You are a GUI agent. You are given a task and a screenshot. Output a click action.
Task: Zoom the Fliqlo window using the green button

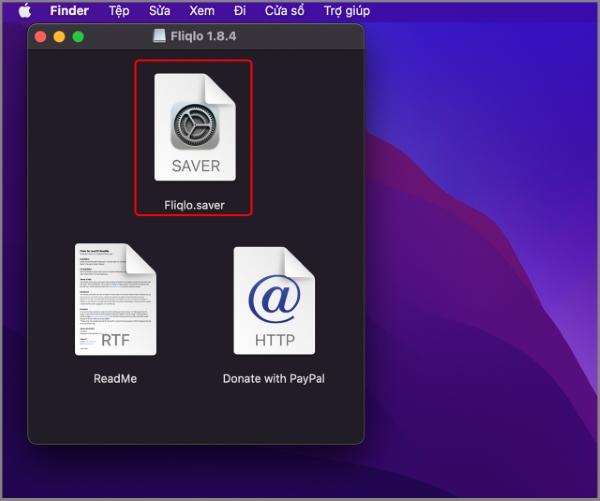(78, 36)
